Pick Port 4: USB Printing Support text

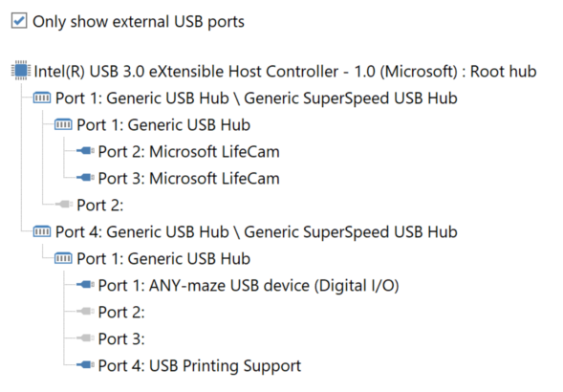(x=200, y=366)
